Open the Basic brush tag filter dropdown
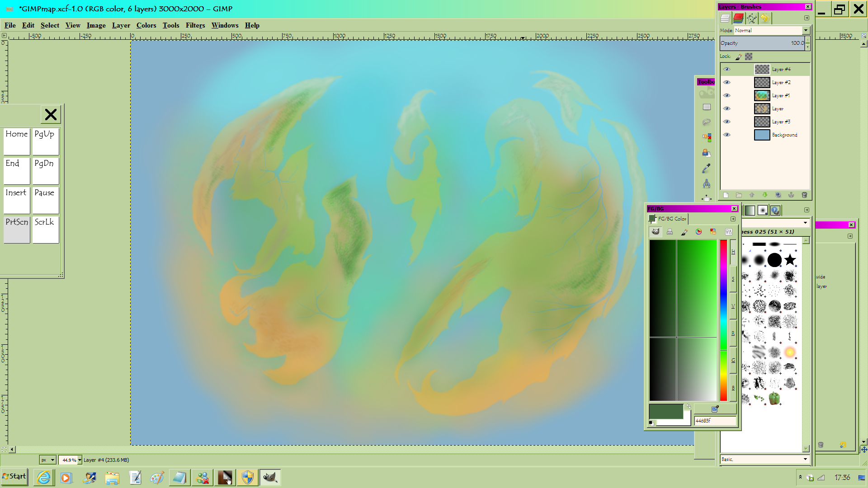 point(764,459)
